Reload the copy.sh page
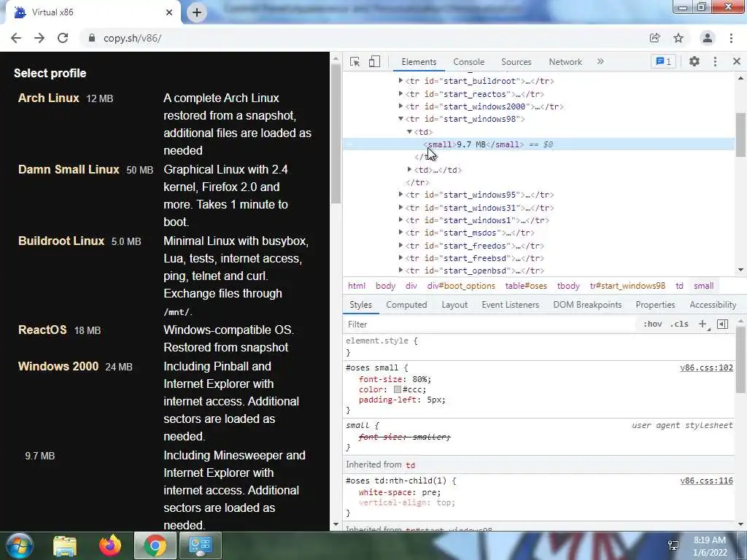Viewport: 747px width, 560px height. (63, 38)
